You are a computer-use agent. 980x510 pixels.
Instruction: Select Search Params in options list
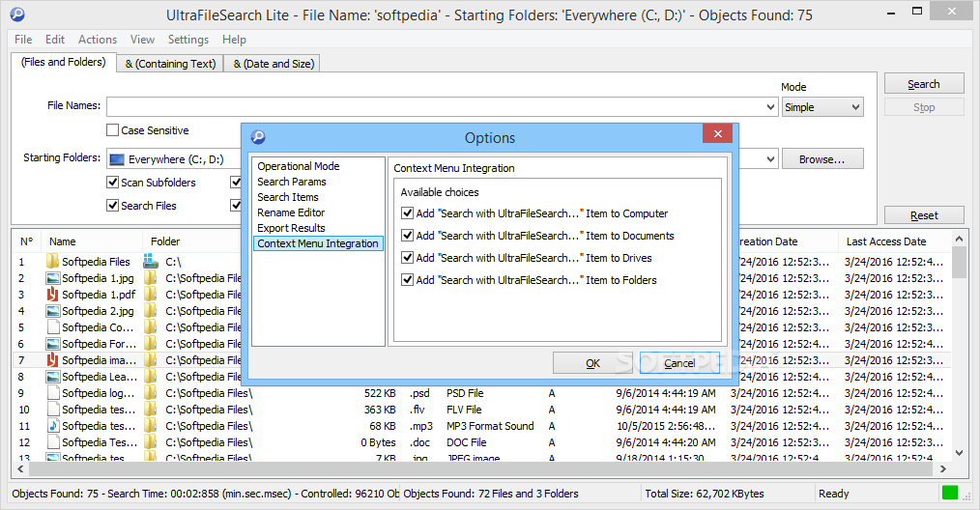click(292, 182)
